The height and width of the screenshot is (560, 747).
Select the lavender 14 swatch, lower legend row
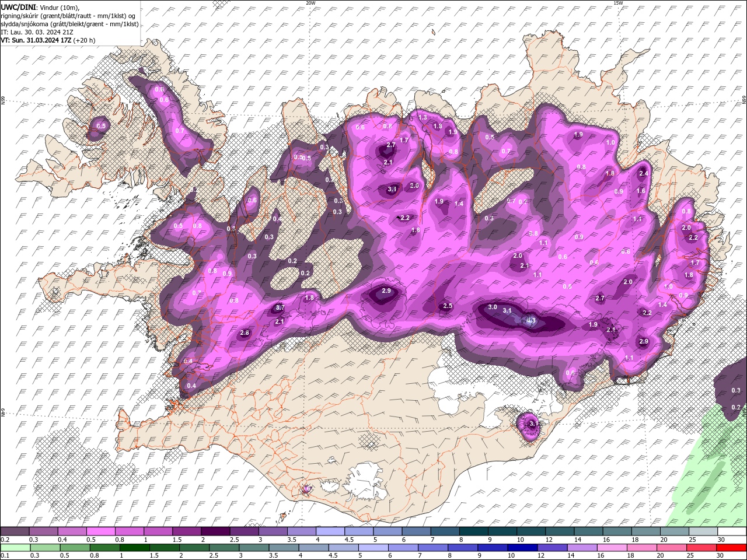pos(582,547)
